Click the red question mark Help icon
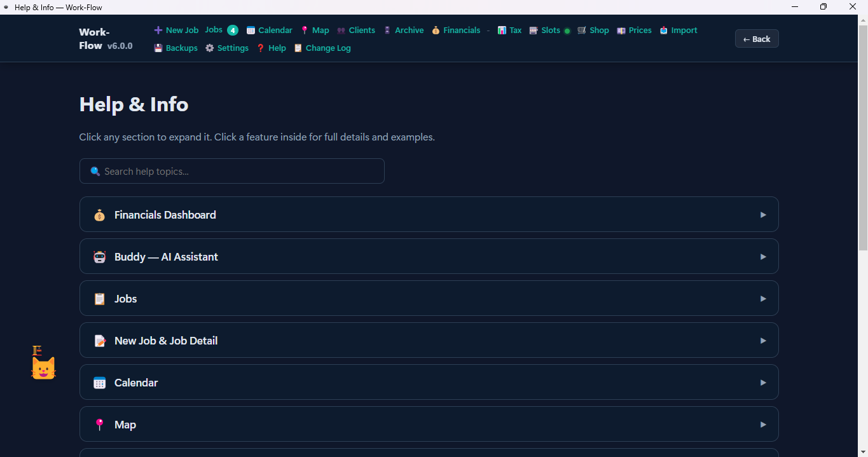The image size is (868, 457). pos(261,48)
